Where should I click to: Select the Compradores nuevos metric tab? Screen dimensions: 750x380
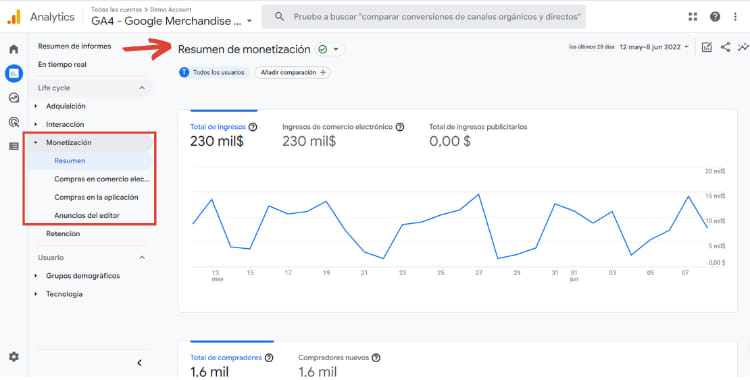coord(340,366)
